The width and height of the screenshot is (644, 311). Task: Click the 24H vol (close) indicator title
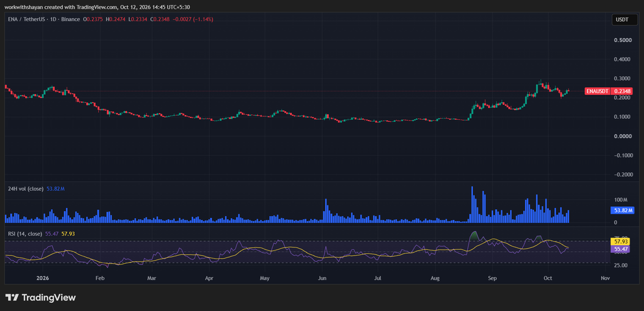(26, 188)
